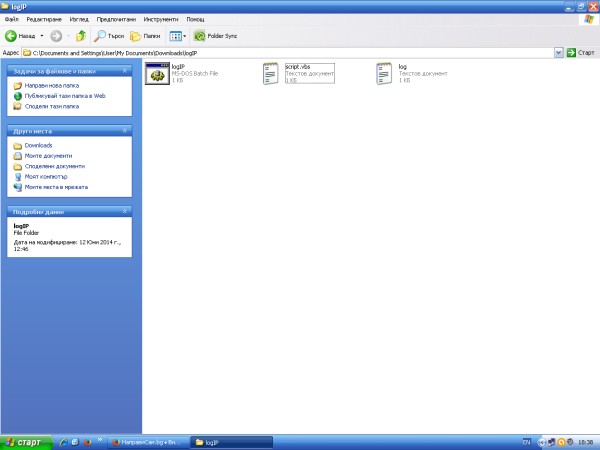This screenshot has width=600, height=450.
Task: Open the Folder Sync tool
Action: [x=215, y=35]
